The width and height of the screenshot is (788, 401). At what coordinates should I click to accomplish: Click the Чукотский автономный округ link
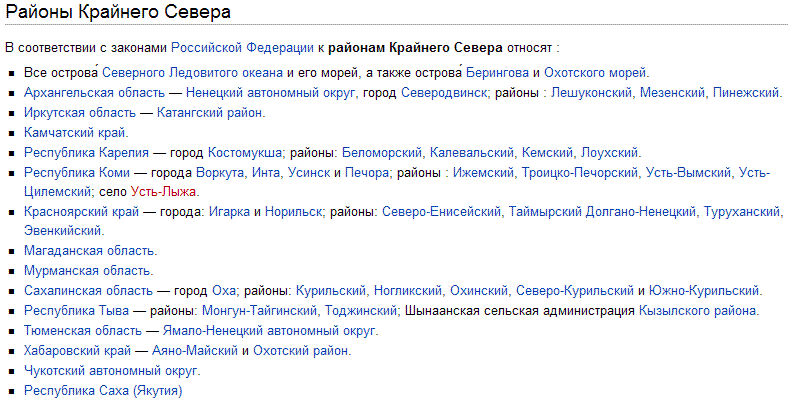pyautogui.click(x=111, y=371)
